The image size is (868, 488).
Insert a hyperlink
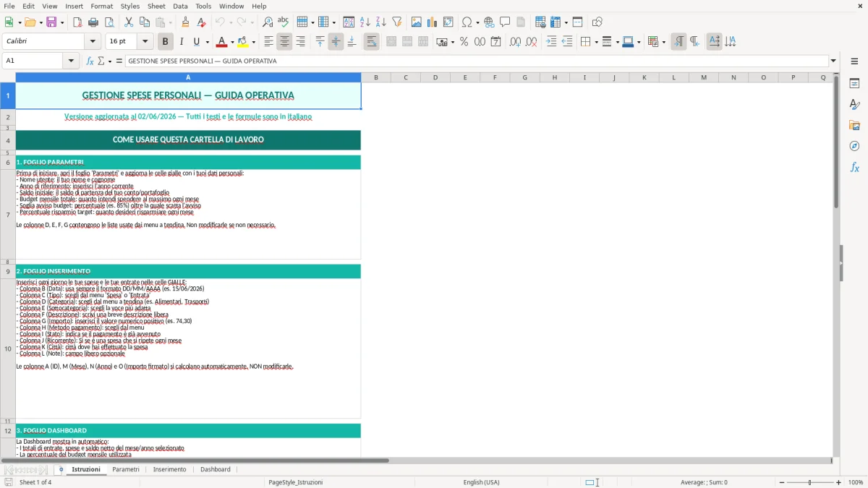pyautogui.click(x=489, y=22)
